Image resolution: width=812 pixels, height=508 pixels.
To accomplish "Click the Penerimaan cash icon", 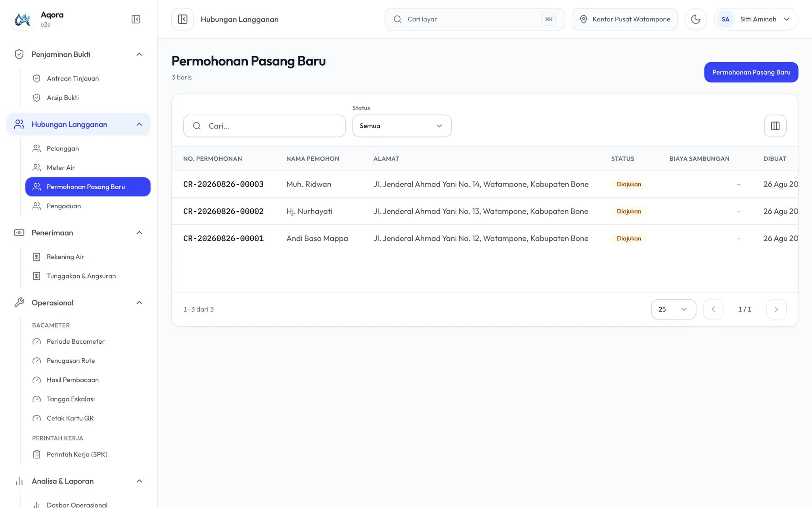I will [x=19, y=233].
